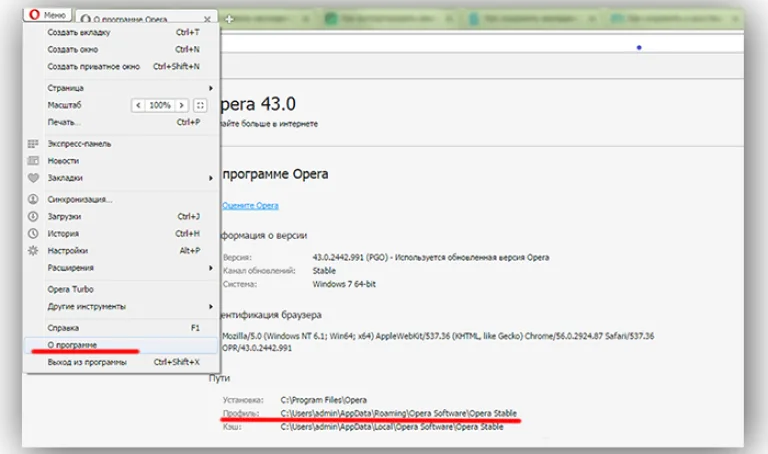Click the Настройки gear icon
The image size is (768, 454).
(33, 251)
